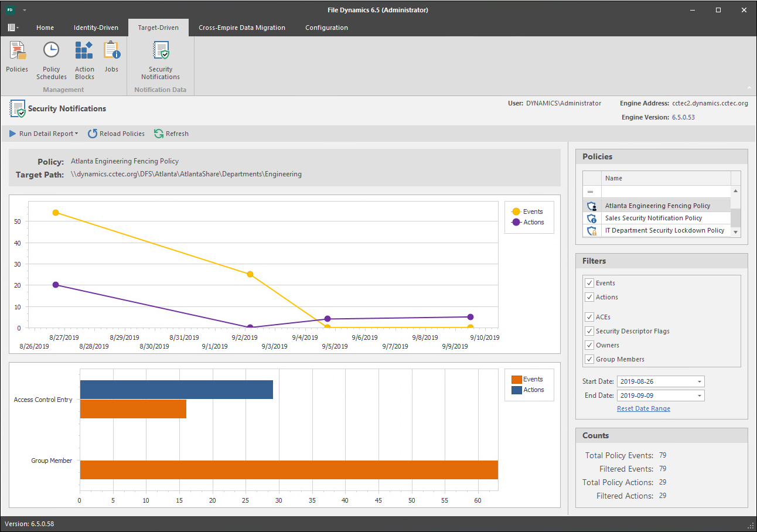Disable the Group Members filter checkbox
757x532 pixels.
(x=589, y=359)
